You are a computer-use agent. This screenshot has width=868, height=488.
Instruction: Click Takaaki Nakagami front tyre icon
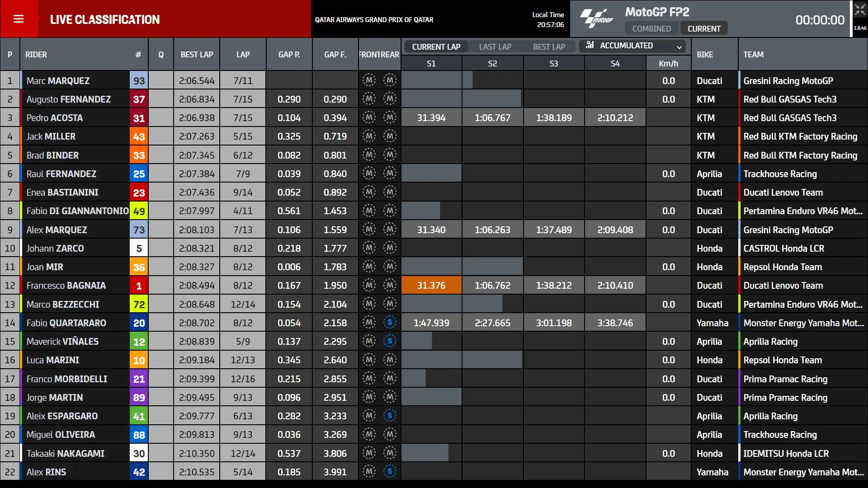369,453
